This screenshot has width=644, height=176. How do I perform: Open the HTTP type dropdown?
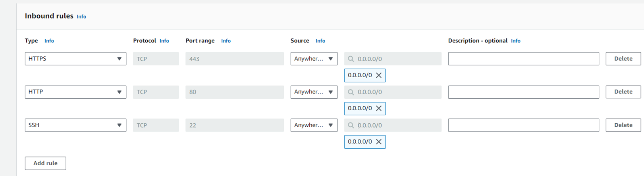[x=75, y=92]
